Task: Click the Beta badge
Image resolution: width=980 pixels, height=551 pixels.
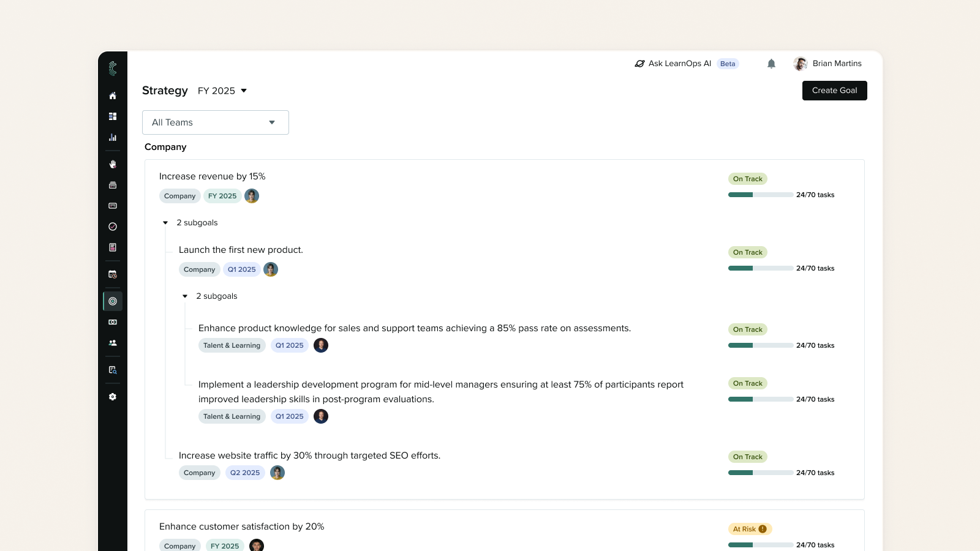Action: 728,64
